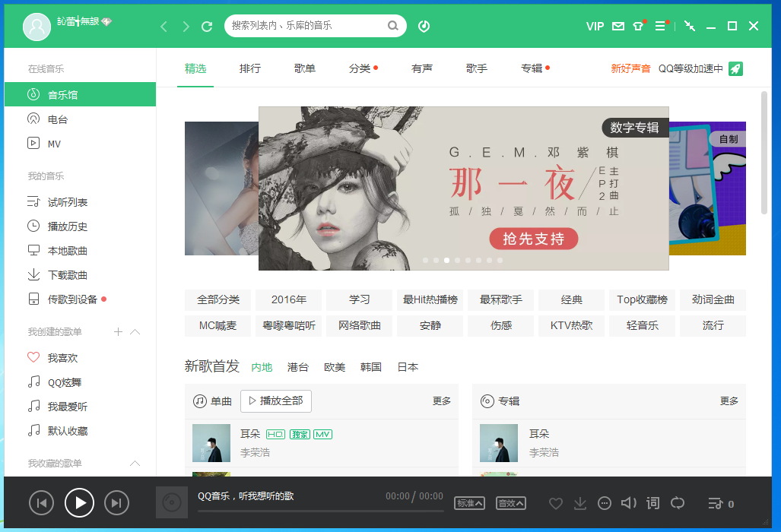Open the VIP icon
Screen dimensions: 781x532
[595, 27]
